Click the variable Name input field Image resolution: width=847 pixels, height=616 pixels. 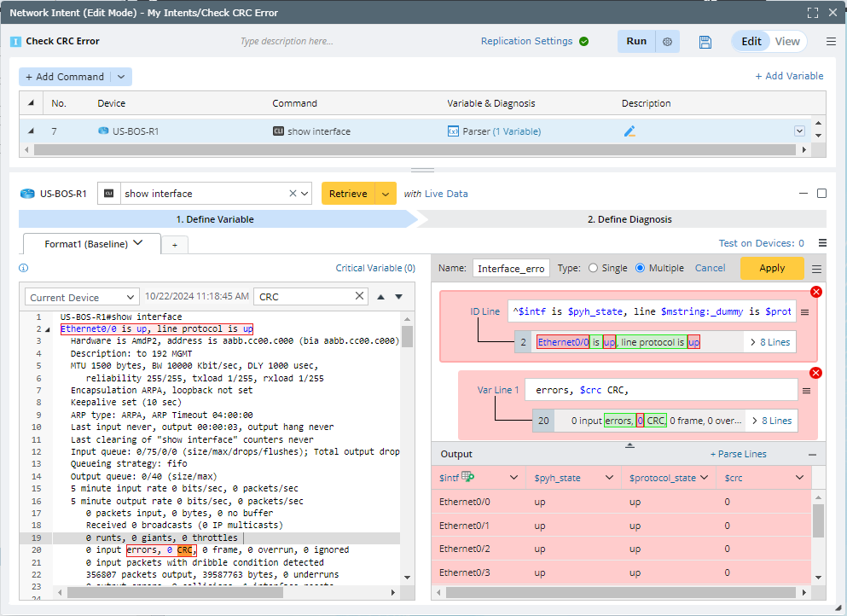coord(511,268)
